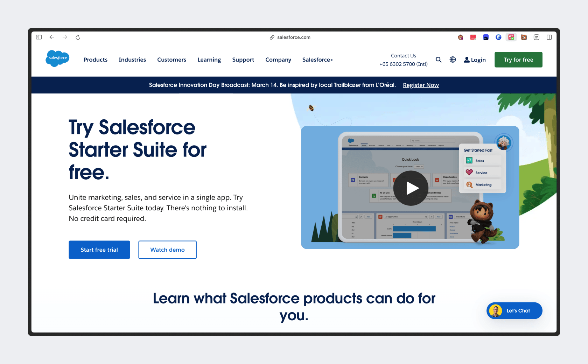Open the Support menu
The width and height of the screenshot is (588, 364).
tap(243, 60)
